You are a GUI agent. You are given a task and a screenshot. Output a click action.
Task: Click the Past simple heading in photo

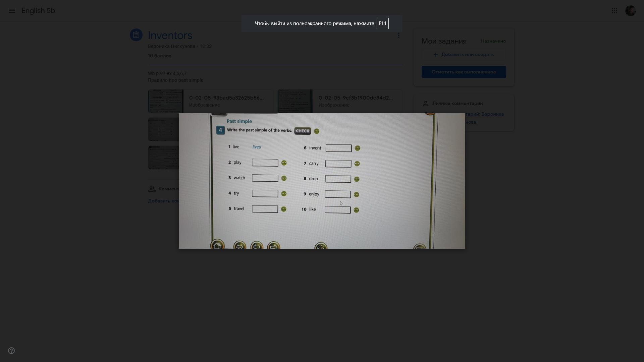[239, 121]
